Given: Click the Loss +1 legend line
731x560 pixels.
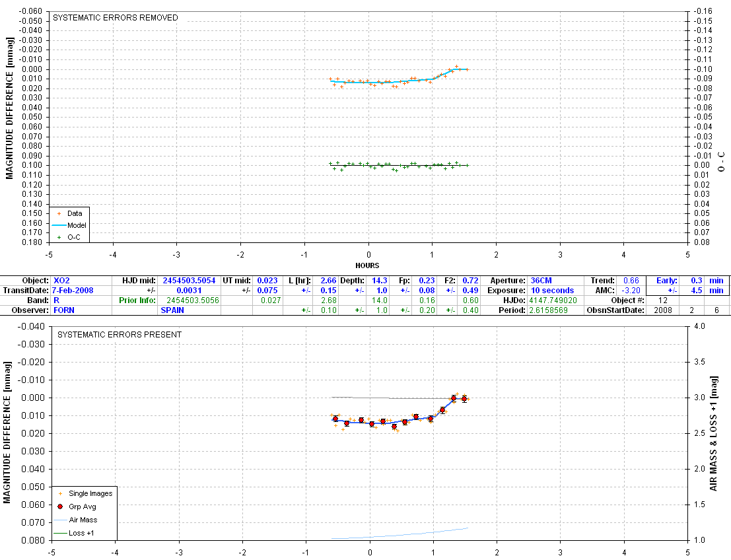Looking at the screenshot, I should (x=60, y=533).
